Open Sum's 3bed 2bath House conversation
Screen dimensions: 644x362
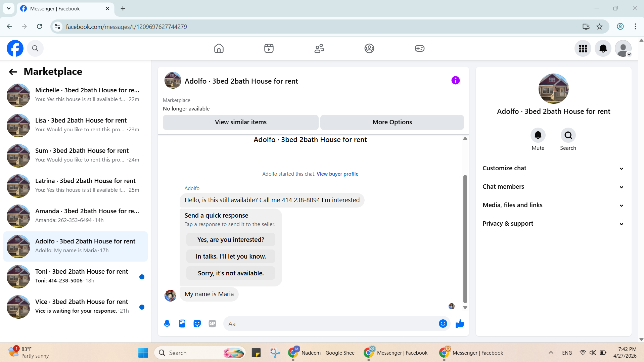76,155
